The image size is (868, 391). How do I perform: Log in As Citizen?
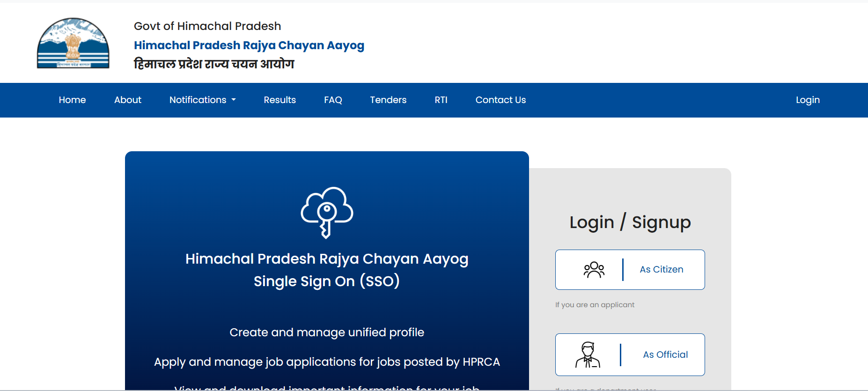[630, 270]
